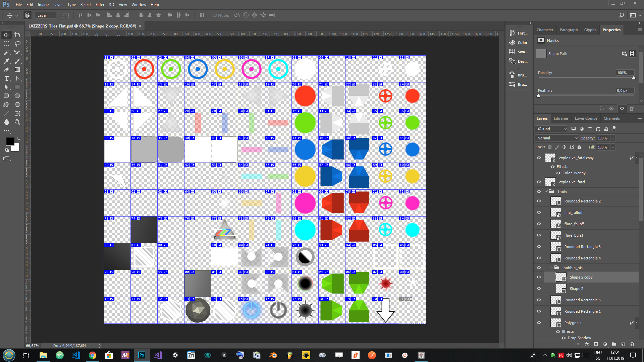Hide the Shape 2 layer

point(539,289)
